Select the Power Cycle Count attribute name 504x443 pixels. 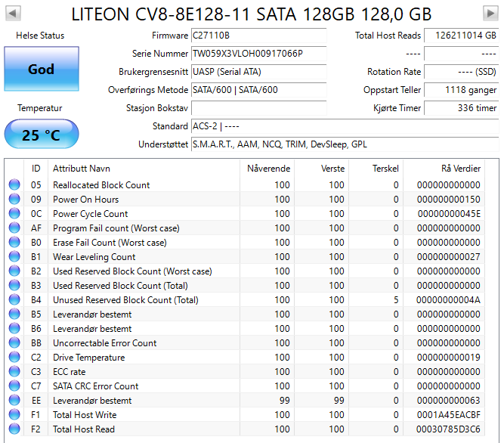[x=91, y=213]
